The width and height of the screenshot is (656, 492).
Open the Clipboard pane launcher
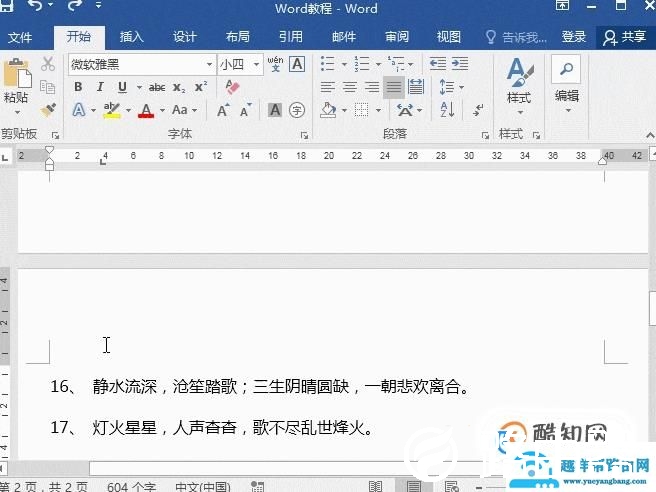[x=55, y=135]
